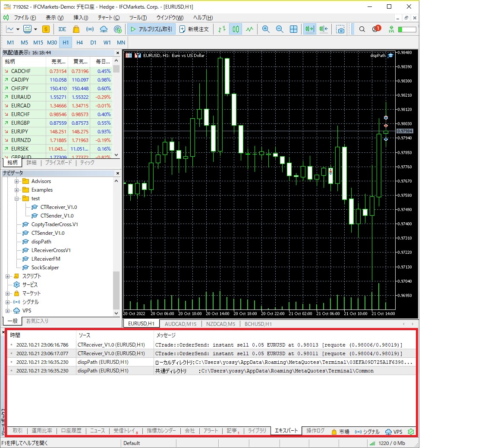Click the zoom in magnifier icon
Screen dimensions: 497x448
(x=266, y=29)
